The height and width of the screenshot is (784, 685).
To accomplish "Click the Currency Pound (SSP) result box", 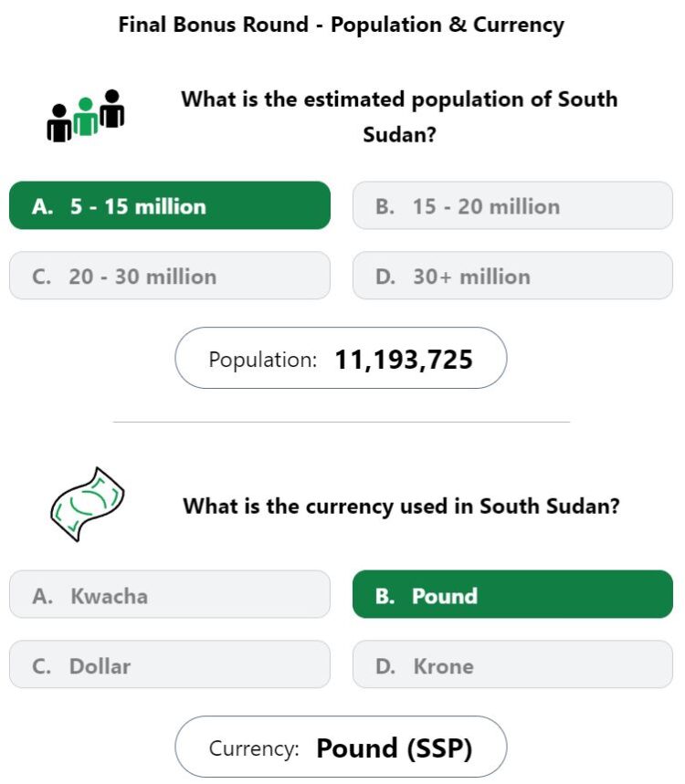I will [x=341, y=747].
